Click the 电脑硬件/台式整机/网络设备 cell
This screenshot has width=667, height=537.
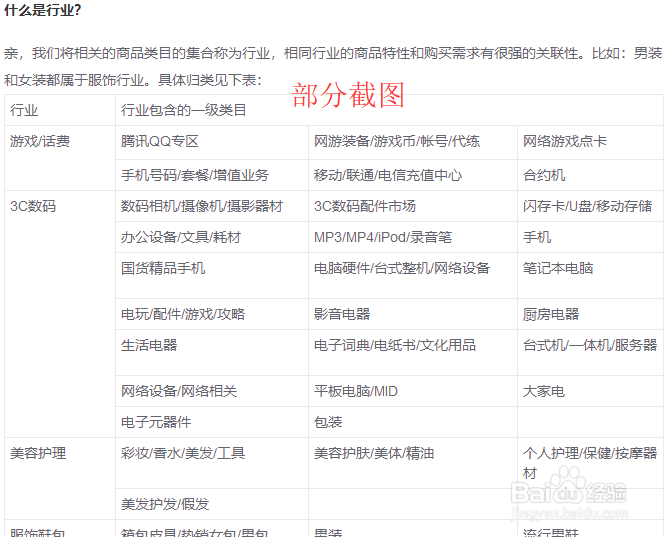[x=413, y=275]
